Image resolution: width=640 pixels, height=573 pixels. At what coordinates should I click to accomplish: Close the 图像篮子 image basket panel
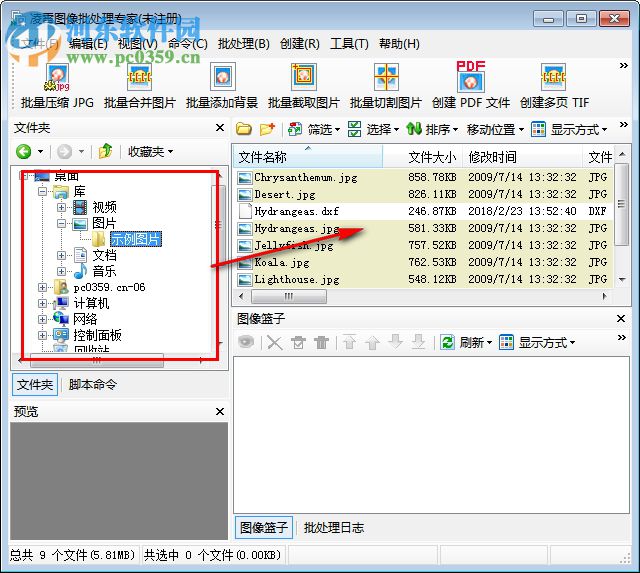coord(621,318)
